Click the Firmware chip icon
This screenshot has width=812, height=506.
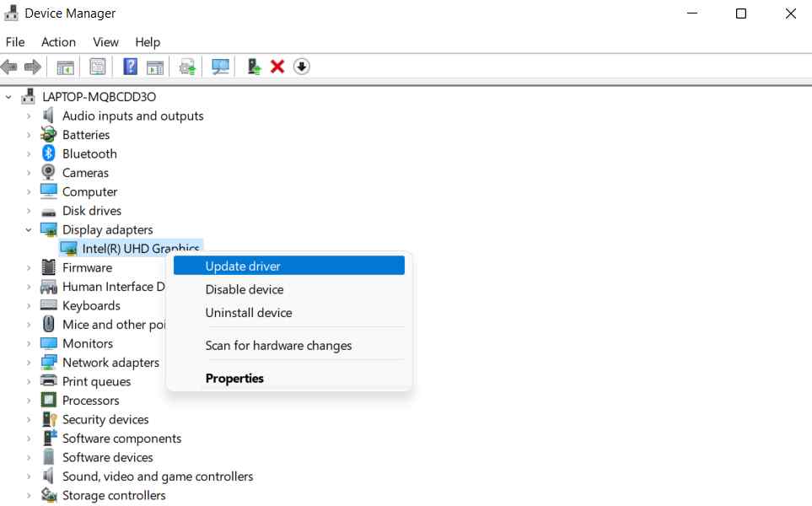[49, 267]
